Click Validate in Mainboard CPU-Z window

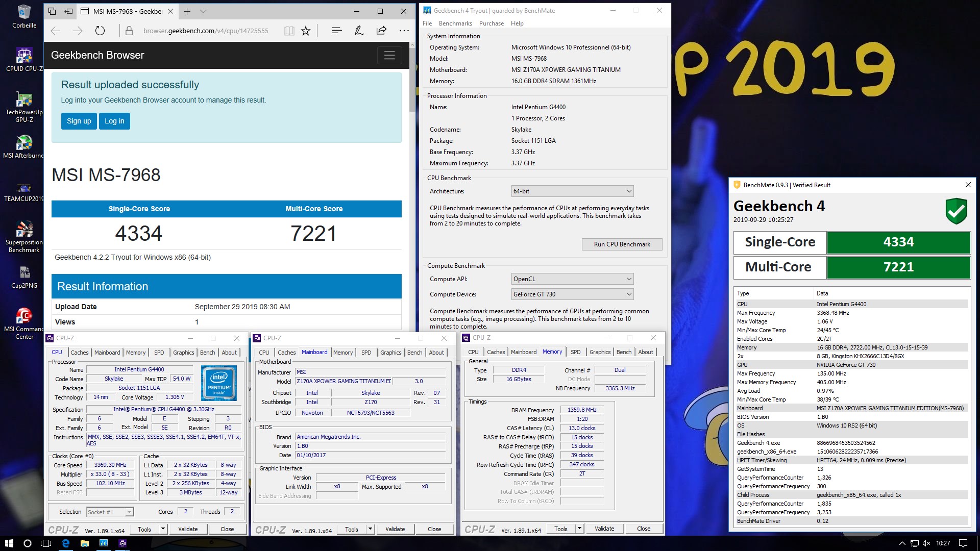click(395, 529)
